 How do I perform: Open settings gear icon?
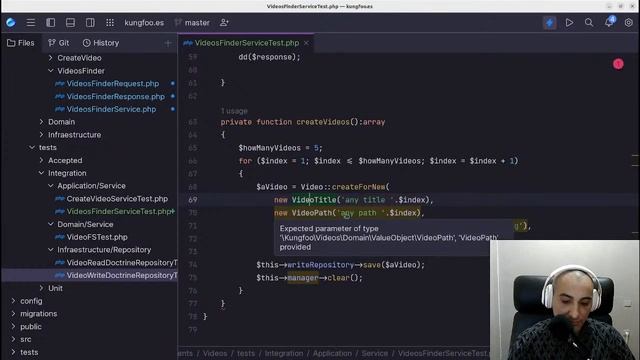click(x=629, y=22)
